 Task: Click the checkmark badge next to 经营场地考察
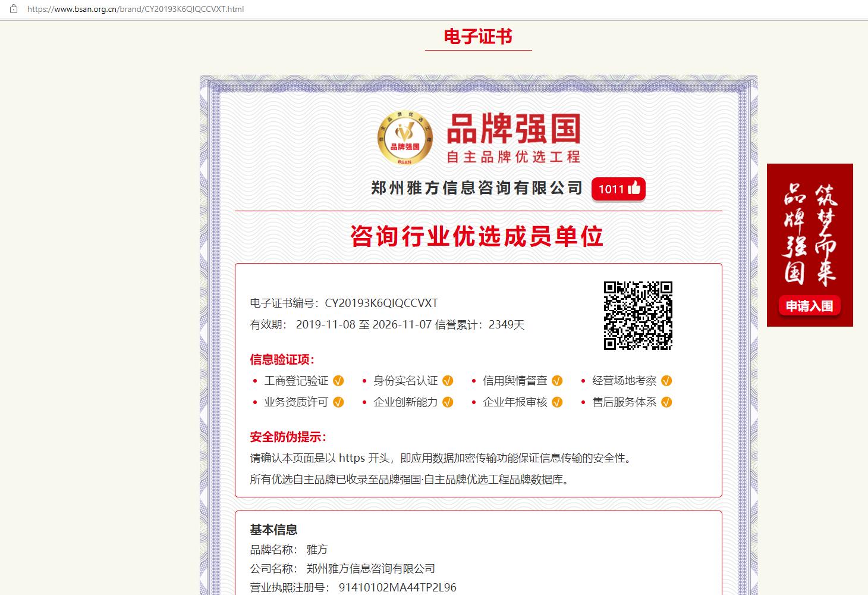666,381
